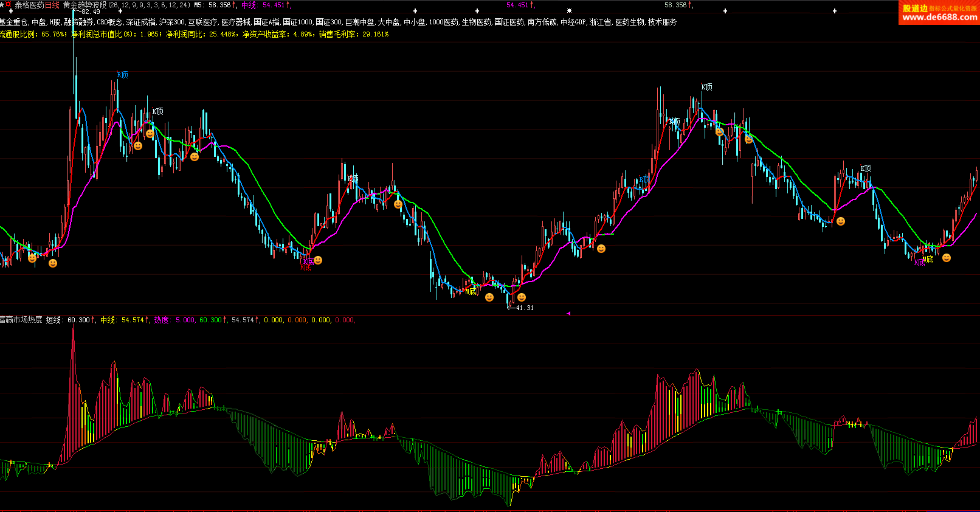Image resolution: width=980 pixels, height=512 pixels.
Task: Click the white star icon beside the stock name
Action: pos(2,5)
